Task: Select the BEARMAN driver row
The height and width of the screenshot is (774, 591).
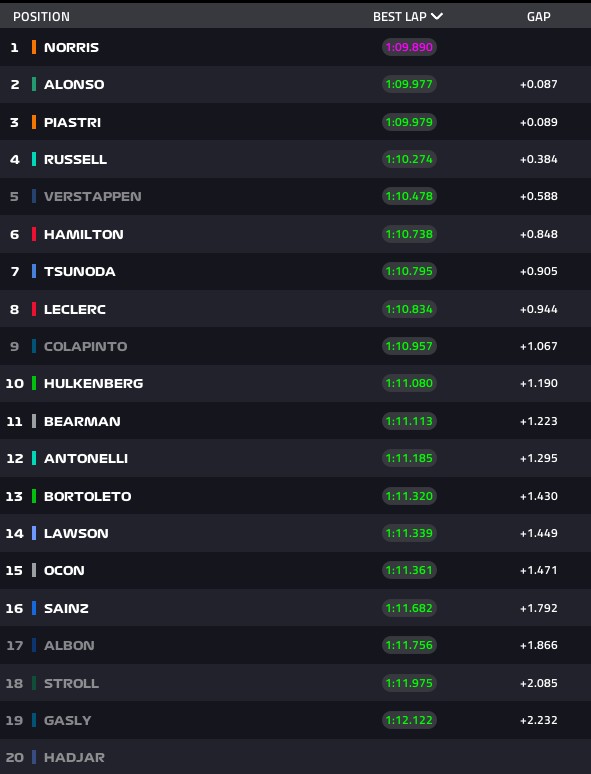Action: [x=295, y=421]
